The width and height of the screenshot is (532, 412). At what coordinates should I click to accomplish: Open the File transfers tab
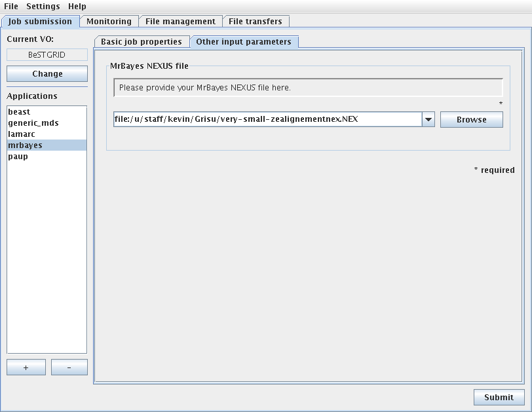(256, 22)
